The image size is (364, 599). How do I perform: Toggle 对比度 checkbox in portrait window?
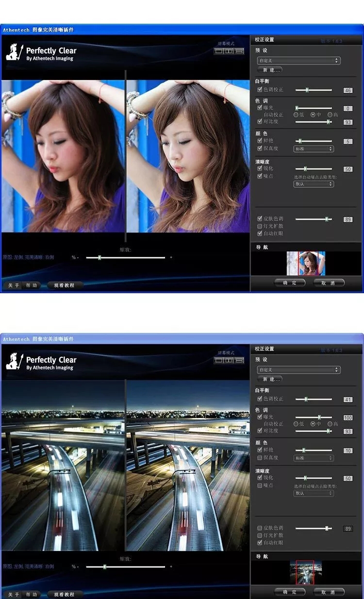point(260,121)
